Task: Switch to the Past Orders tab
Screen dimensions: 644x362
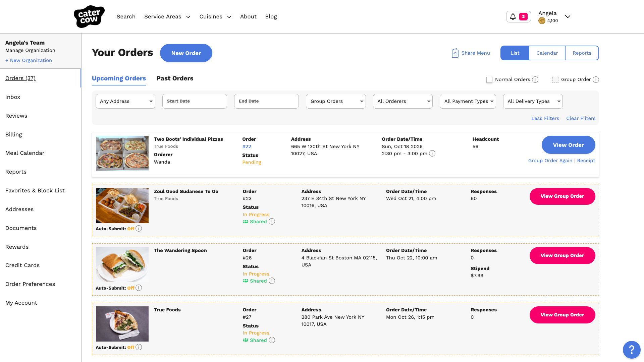Action: coord(175,78)
